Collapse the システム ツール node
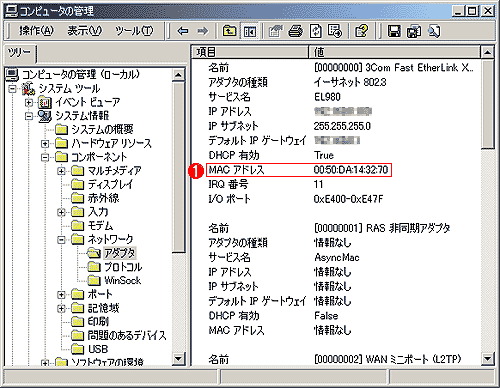Image resolution: width=500 pixels, height=388 pixels. [12, 89]
